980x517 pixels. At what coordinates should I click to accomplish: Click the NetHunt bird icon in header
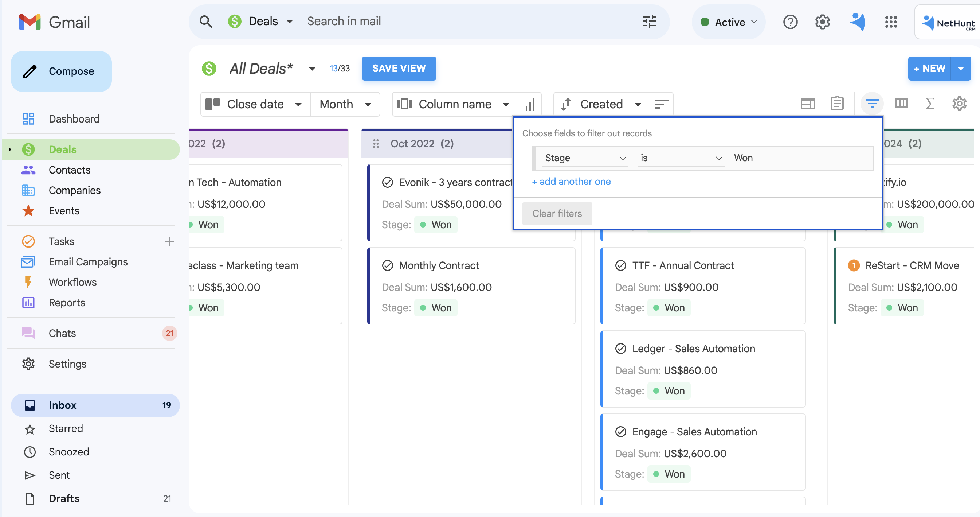coord(858,22)
